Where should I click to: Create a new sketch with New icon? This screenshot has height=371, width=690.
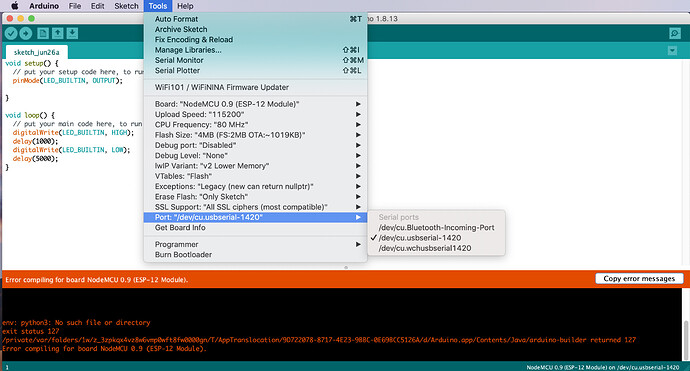[43, 33]
